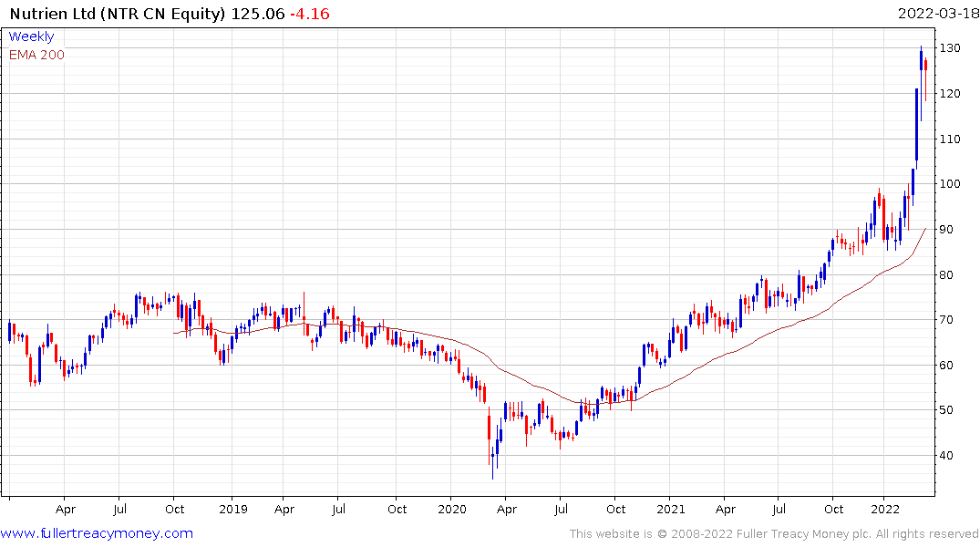980x547 pixels.
Task: Select the 'Weekly' period label
Action: pyautogui.click(x=31, y=36)
